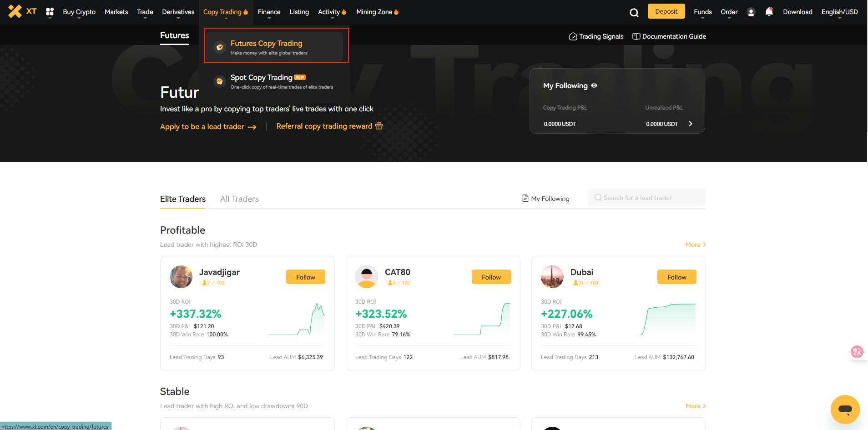Click Apply to be a lead trader
Viewport: 868px width, 430px height.
[x=208, y=127]
